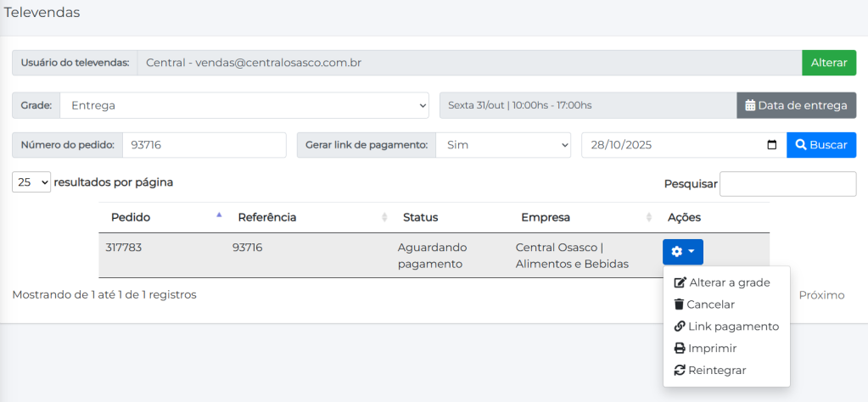868x402 pixels.
Task: Open the calendar picker icon in date field
Action: click(x=771, y=145)
